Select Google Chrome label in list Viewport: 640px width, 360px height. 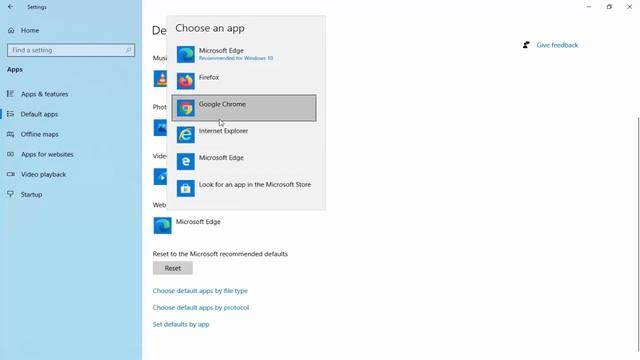tap(222, 104)
